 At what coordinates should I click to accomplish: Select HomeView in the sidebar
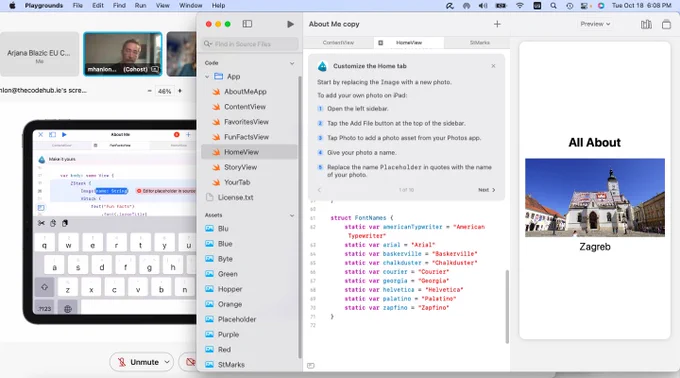coord(249,152)
